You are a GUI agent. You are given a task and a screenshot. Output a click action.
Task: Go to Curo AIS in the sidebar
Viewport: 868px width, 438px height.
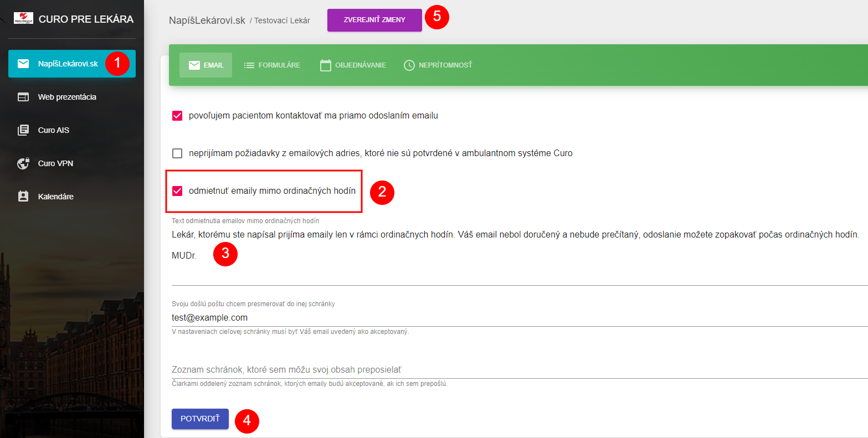tap(72, 130)
